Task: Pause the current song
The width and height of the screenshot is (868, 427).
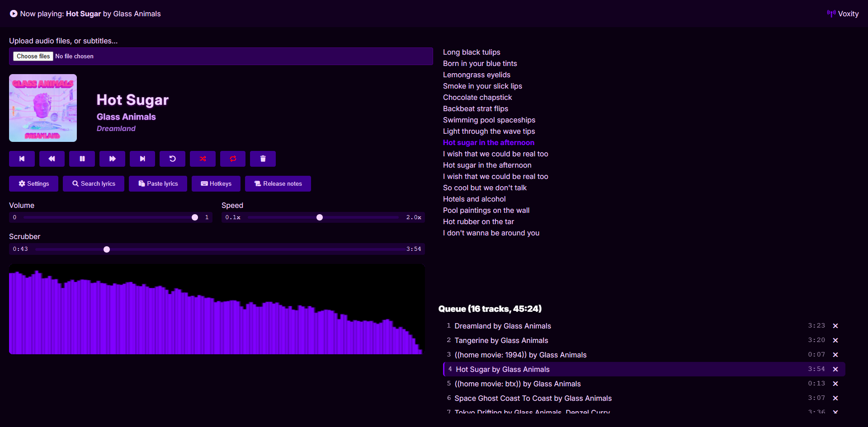Action: point(82,159)
